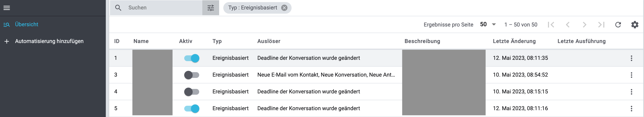The height and width of the screenshot is (117, 644).
Task: Remove the Typ: Ereignisbasiert filter chip
Action: [x=284, y=8]
